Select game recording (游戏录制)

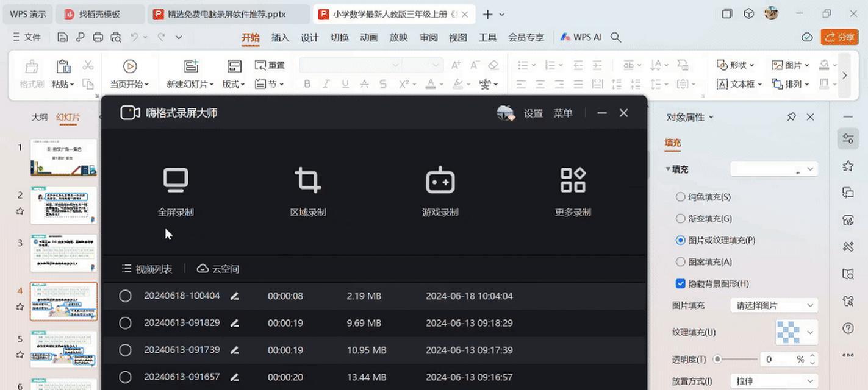click(x=440, y=192)
